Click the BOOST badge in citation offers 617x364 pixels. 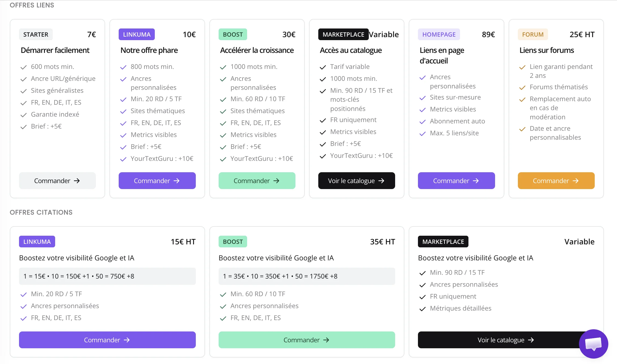pos(233,242)
